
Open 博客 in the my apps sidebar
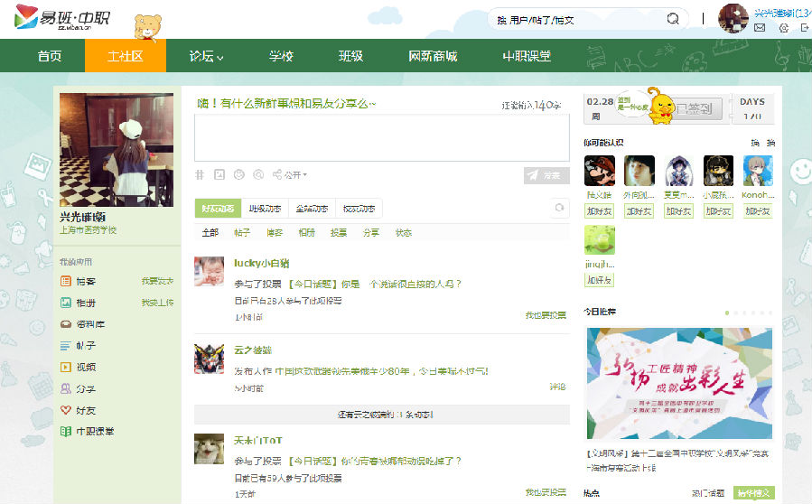click(x=85, y=281)
